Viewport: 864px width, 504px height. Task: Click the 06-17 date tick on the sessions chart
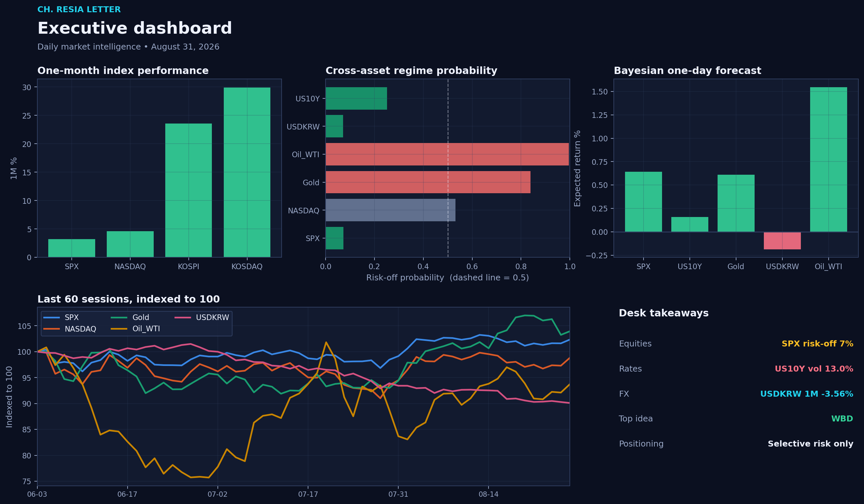pyautogui.click(x=127, y=494)
